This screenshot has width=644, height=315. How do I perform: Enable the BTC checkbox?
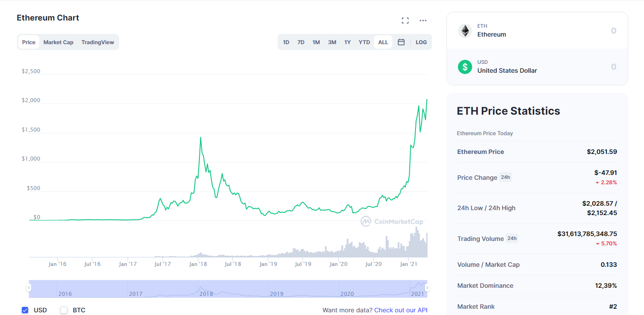coord(64,310)
